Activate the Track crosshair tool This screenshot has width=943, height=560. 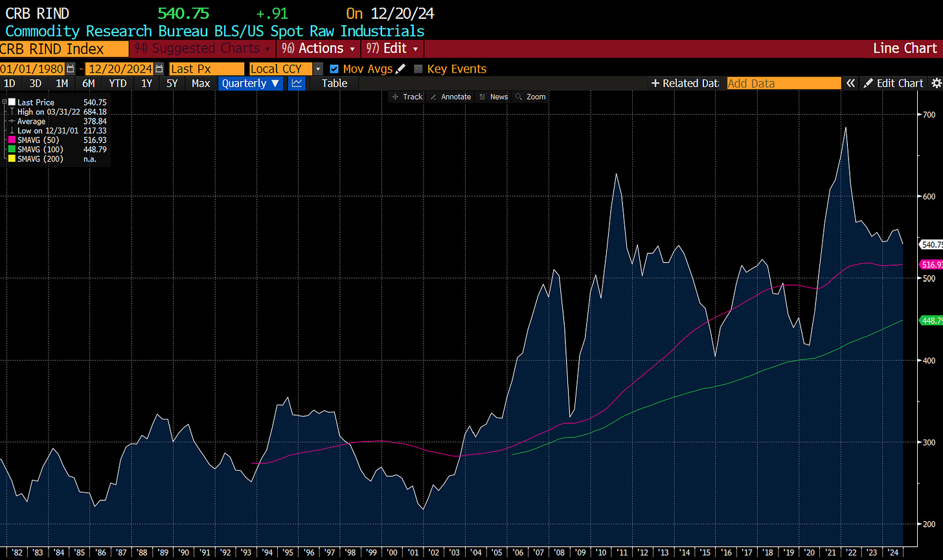pos(407,96)
